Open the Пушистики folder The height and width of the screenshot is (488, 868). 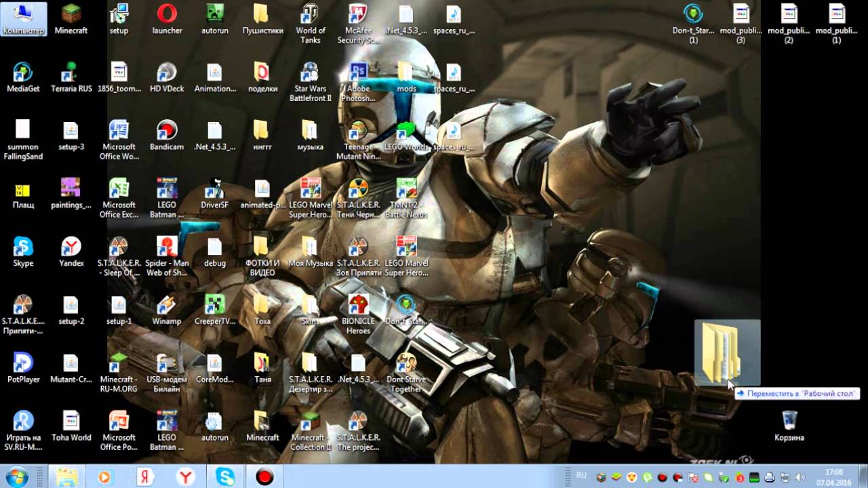pyautogui.click(x=262, y=20)
